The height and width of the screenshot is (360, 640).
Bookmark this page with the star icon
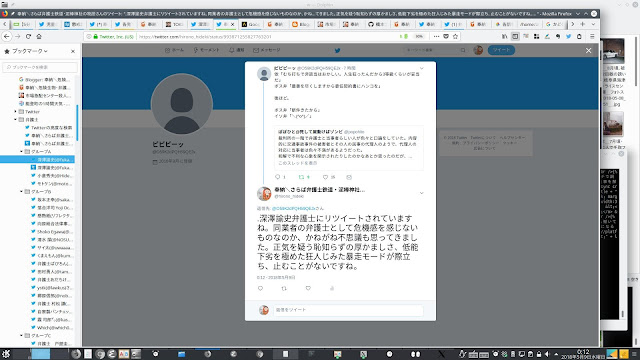[455, 36]
